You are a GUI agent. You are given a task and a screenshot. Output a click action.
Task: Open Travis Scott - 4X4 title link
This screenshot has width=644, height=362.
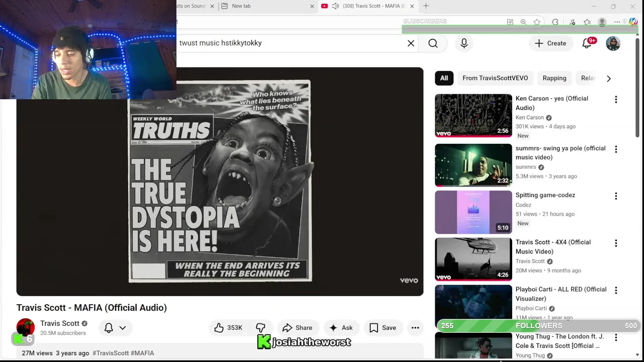pyautogui.click(x=553, y=247)
